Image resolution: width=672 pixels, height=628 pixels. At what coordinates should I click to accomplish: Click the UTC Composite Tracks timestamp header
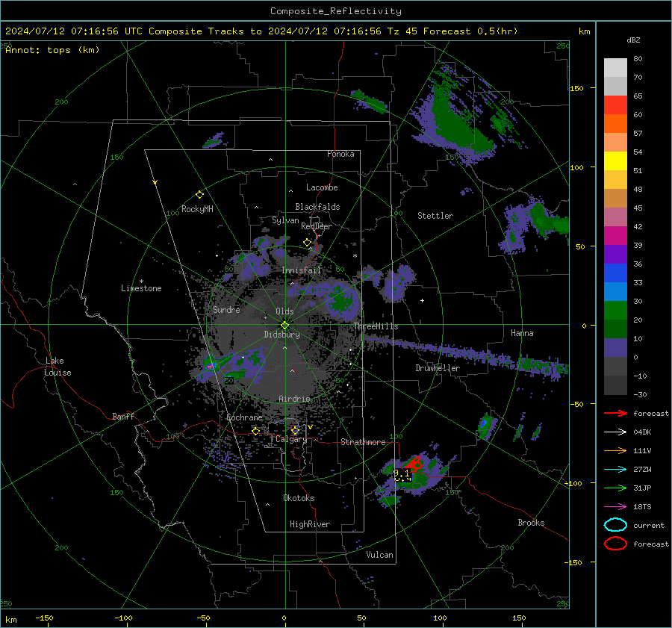tap(261, 31)
